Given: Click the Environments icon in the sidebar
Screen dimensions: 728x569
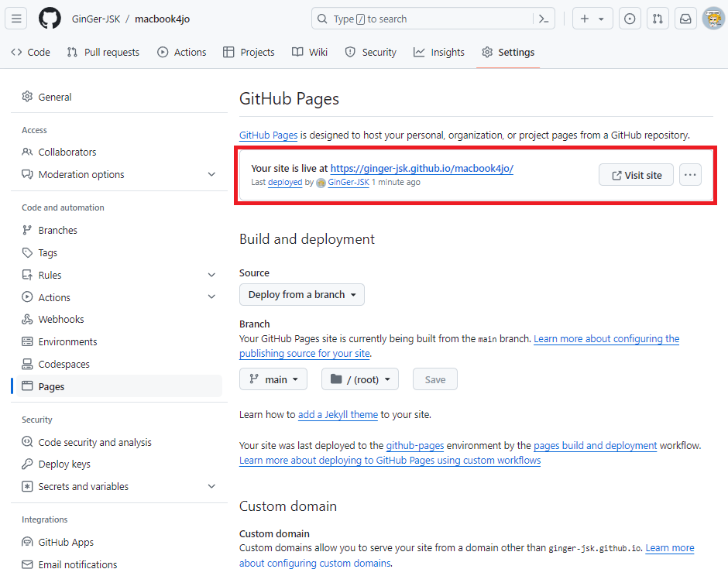Looking at the screenshot, I should (27, 341).
